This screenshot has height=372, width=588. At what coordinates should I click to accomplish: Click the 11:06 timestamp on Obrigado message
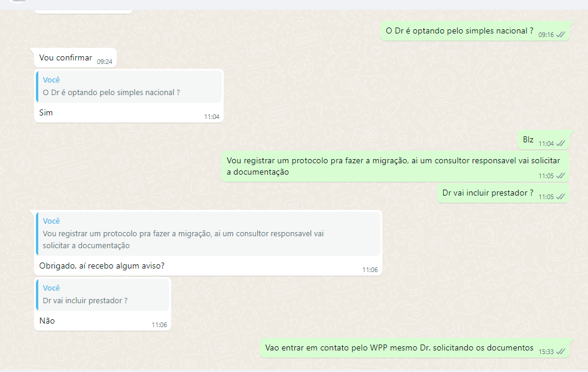tap(370, 270)
